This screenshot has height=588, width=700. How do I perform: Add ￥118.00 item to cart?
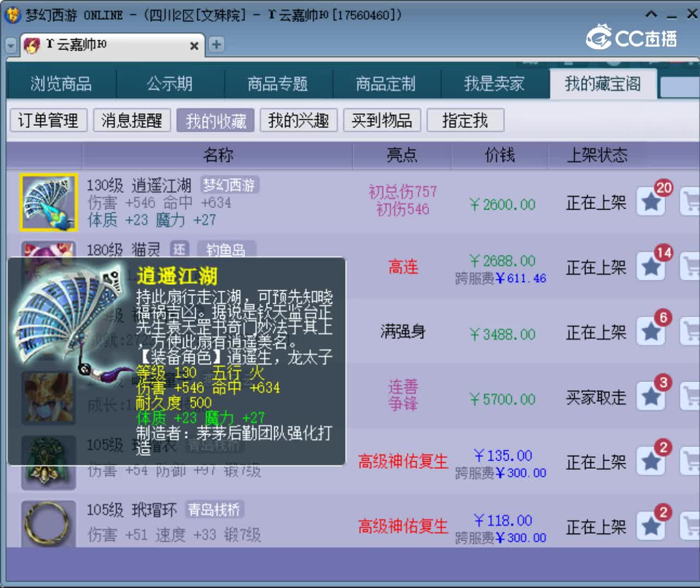[x=690, y=527]
